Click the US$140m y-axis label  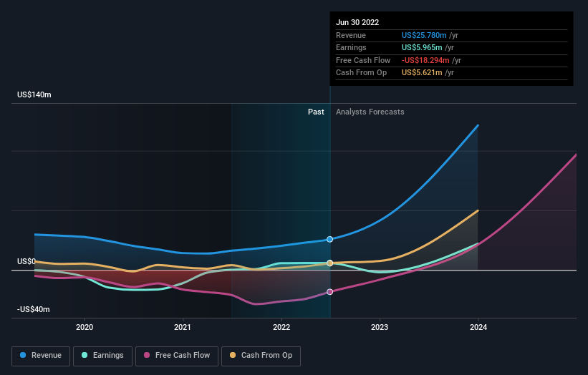(34, 94)
